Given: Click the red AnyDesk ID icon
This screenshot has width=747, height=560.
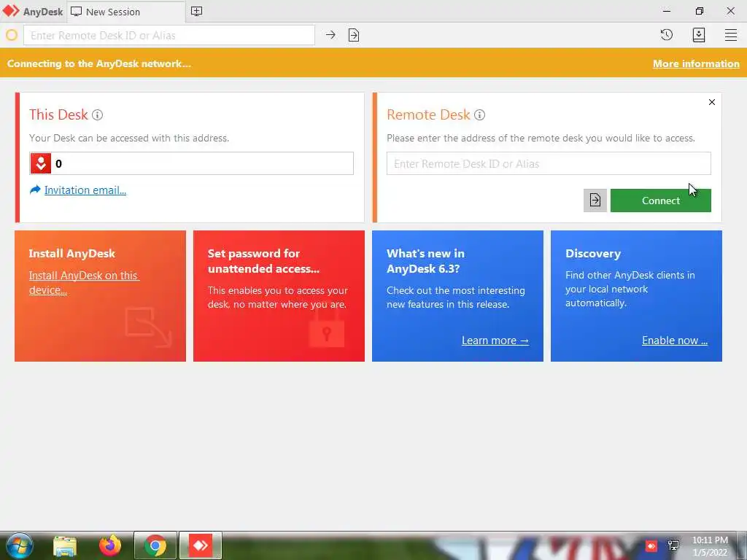Looking at the screenshot, I should pyautogui.click(x=41, y=163).
